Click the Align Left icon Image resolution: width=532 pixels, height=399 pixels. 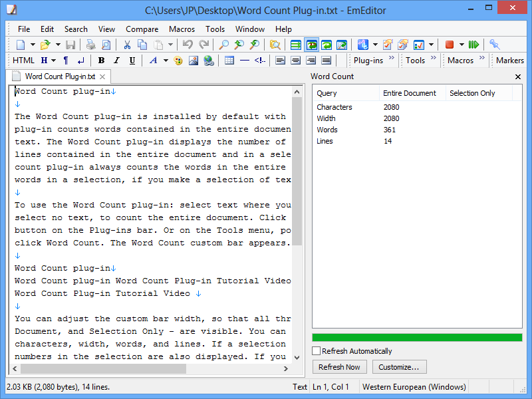[x=280, y=61]
